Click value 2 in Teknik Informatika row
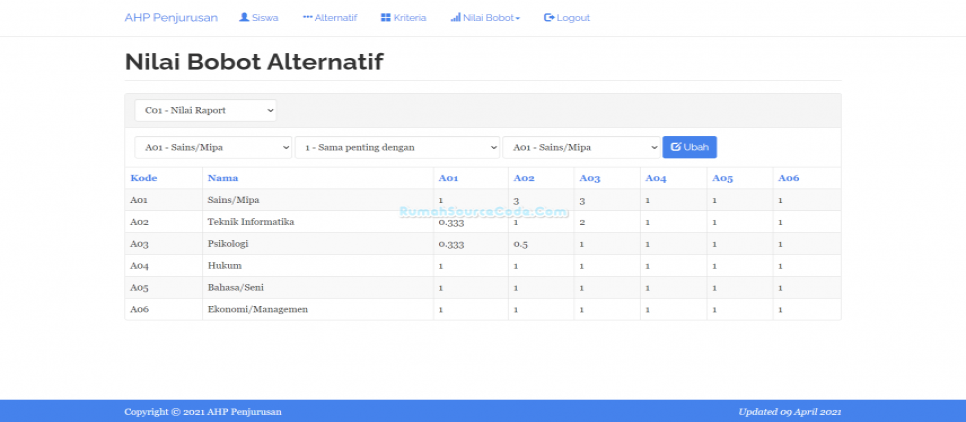 (582, 222)
